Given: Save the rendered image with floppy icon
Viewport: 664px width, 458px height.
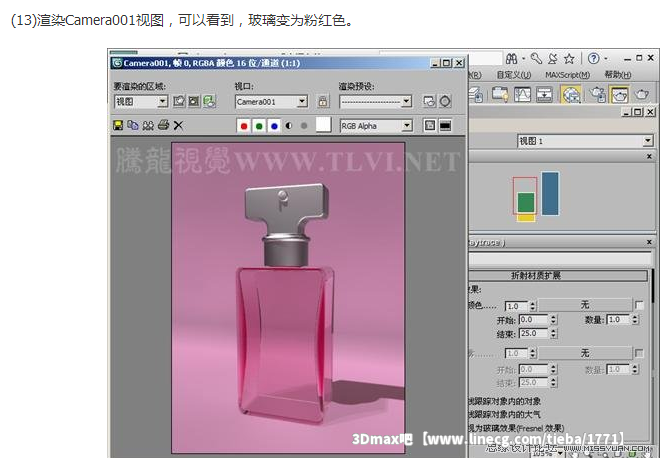Looking at the screenshot, I should (118, 125).
